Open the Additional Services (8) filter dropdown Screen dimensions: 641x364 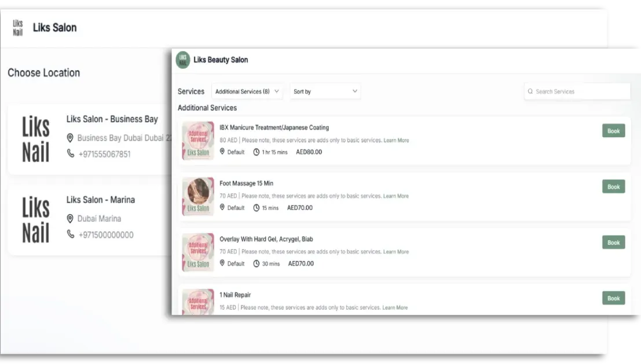click(x=247, y=91)
